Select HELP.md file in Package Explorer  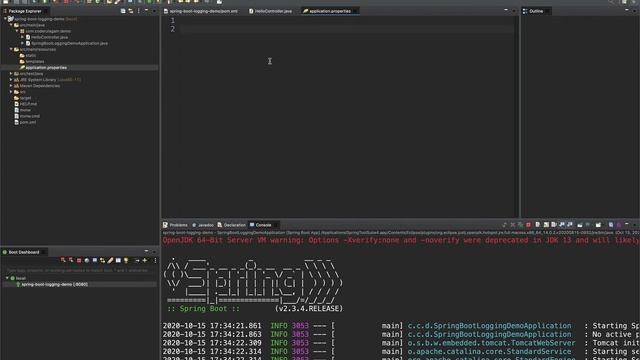point(25,104)
